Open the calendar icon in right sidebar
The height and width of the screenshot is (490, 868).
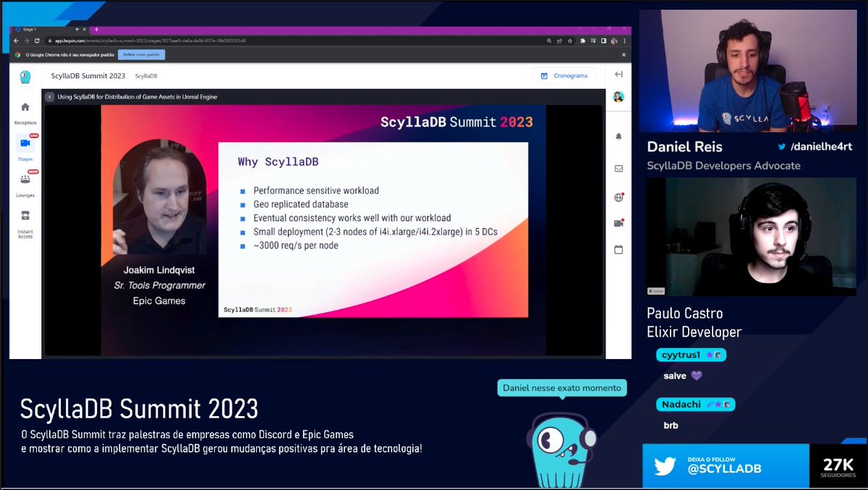[618, 249]
